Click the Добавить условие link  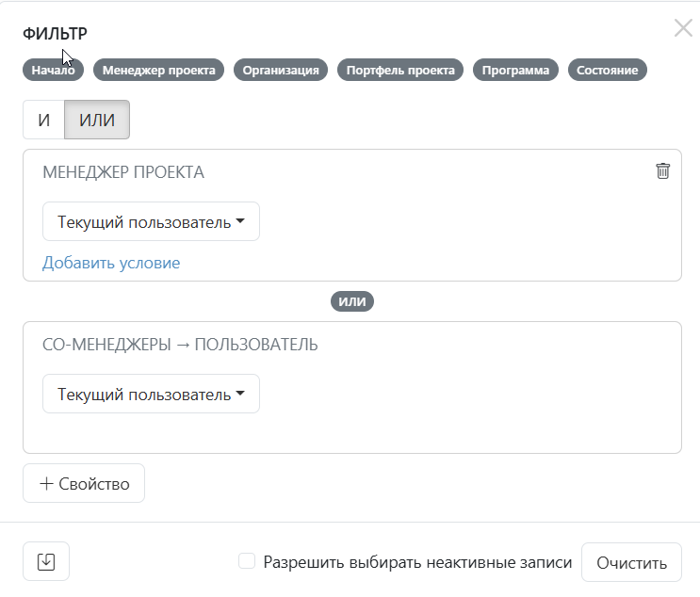click(x=111, y=263)
